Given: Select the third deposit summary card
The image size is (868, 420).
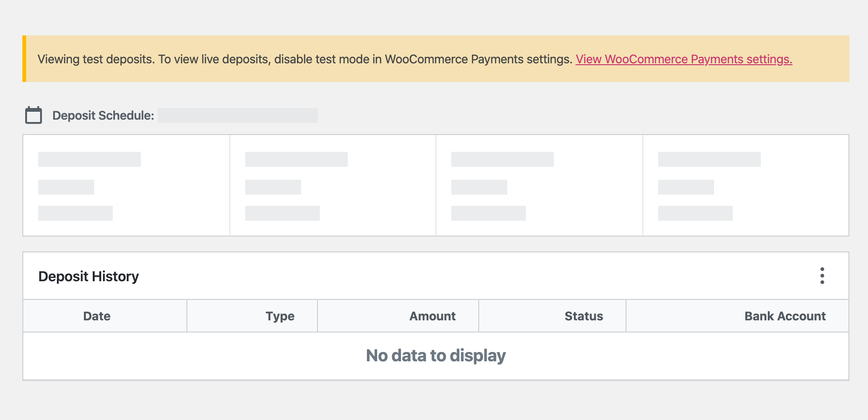Looking at the screenshot, I should pyautogui.click(x=539, y=185).
